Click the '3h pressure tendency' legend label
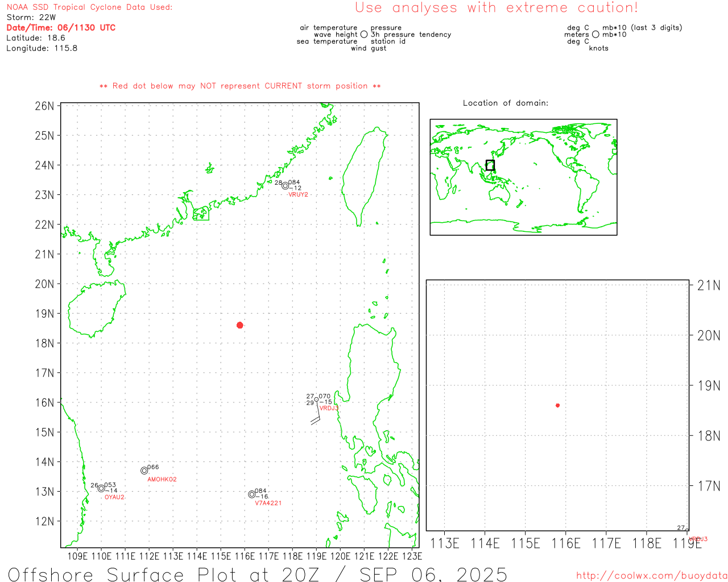Image resolution: width=728 pixels, height=582 pixels. (411, 34)
